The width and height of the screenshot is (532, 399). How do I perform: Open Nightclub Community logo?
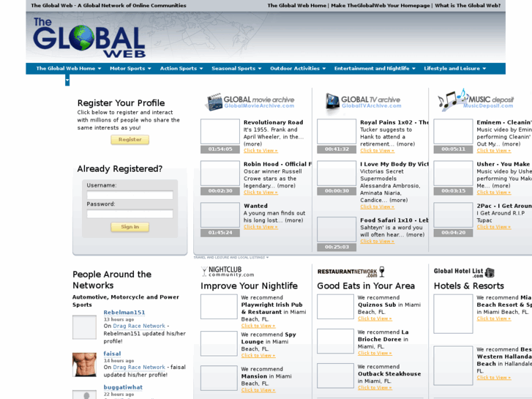pyautogui.click(x=228, y=272)
